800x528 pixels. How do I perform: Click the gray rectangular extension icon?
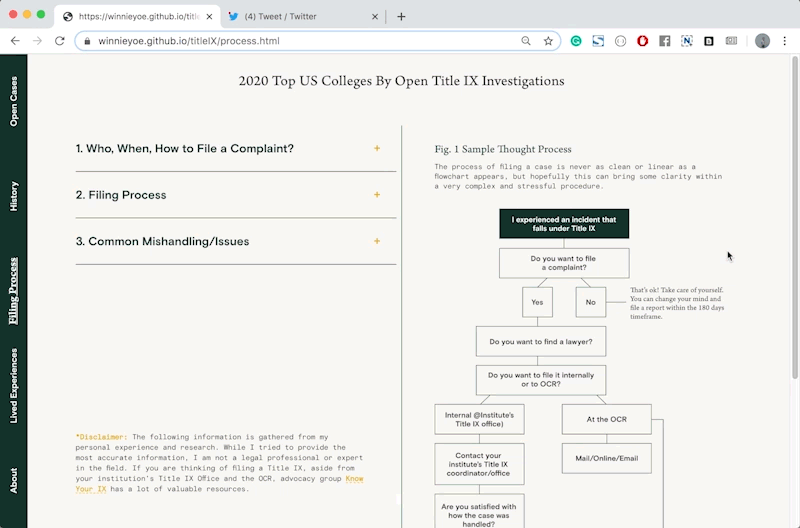click(x=731, y=41)
